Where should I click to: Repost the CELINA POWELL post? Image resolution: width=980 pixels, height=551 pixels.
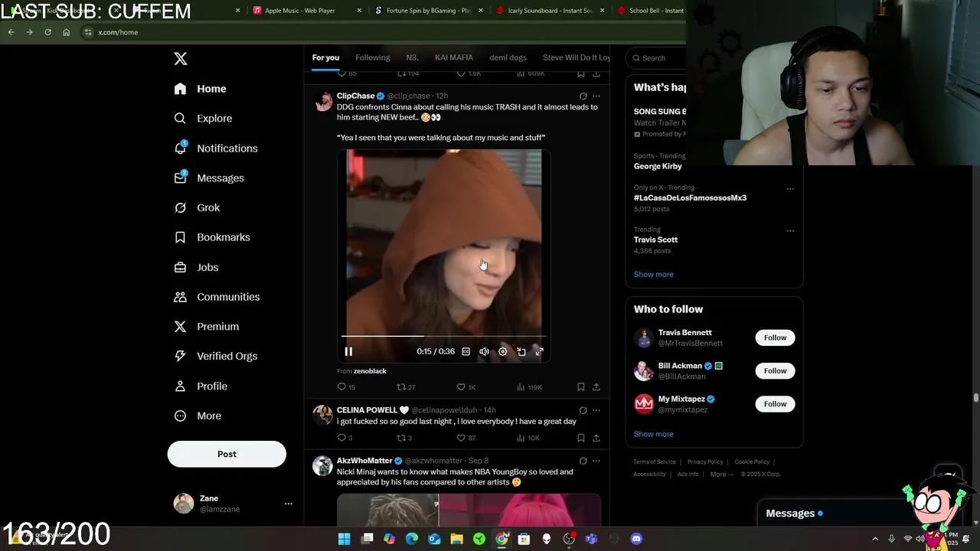(x=403, y=438)
